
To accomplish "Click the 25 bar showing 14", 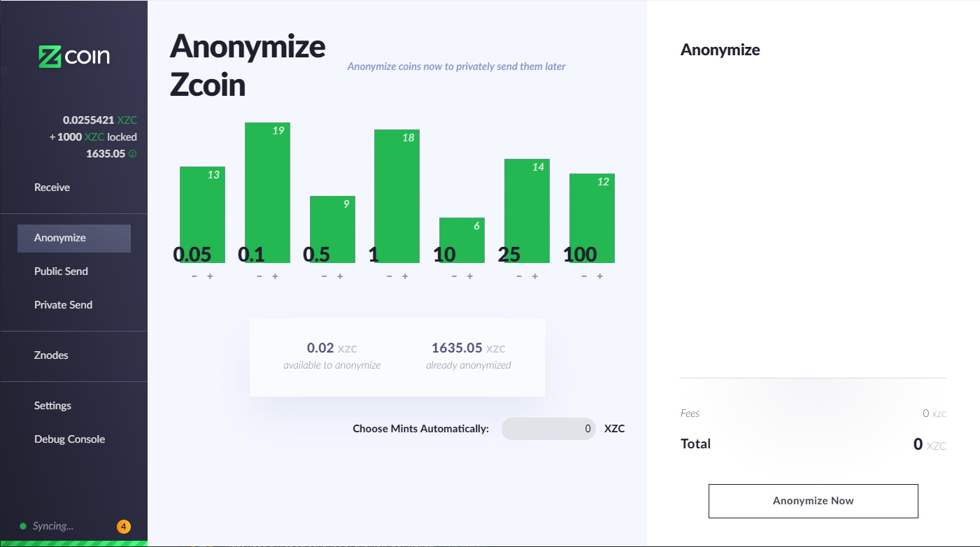I will pos(527,211).
